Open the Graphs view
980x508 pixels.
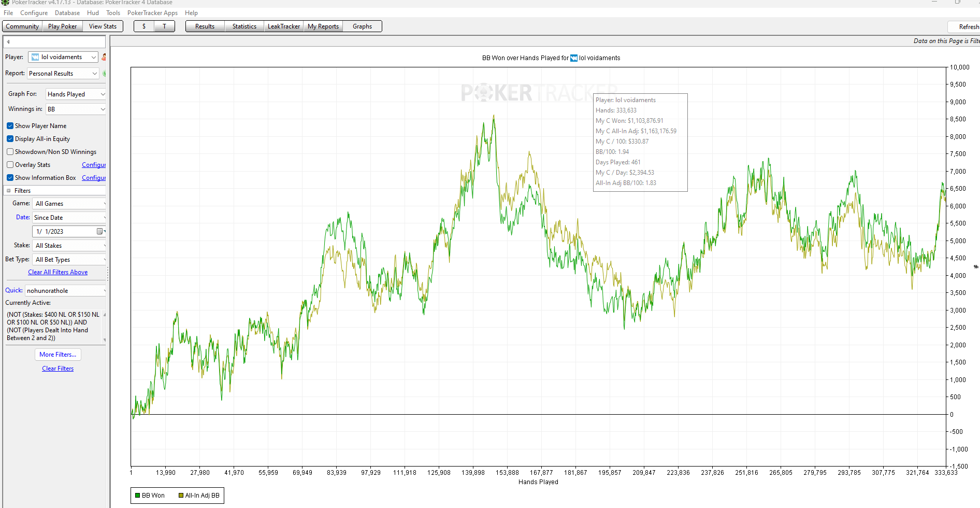pyautogui.click(x=363, y=26)
